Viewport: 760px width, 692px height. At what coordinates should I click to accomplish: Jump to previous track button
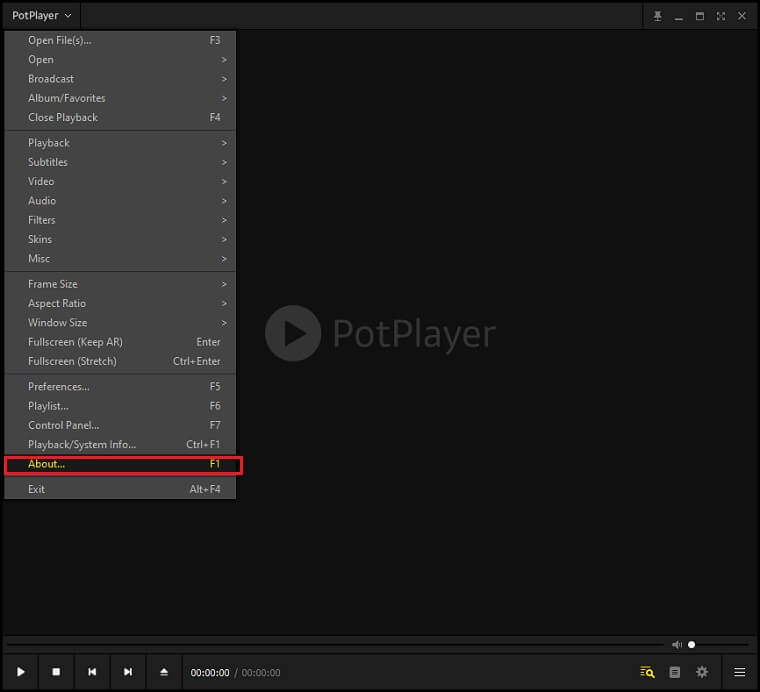(x=92, y=672)
